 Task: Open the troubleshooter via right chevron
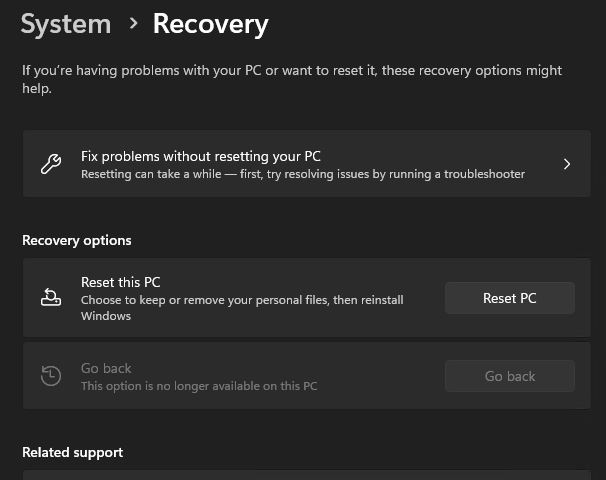pyautogui.click(x=567, y=164)
